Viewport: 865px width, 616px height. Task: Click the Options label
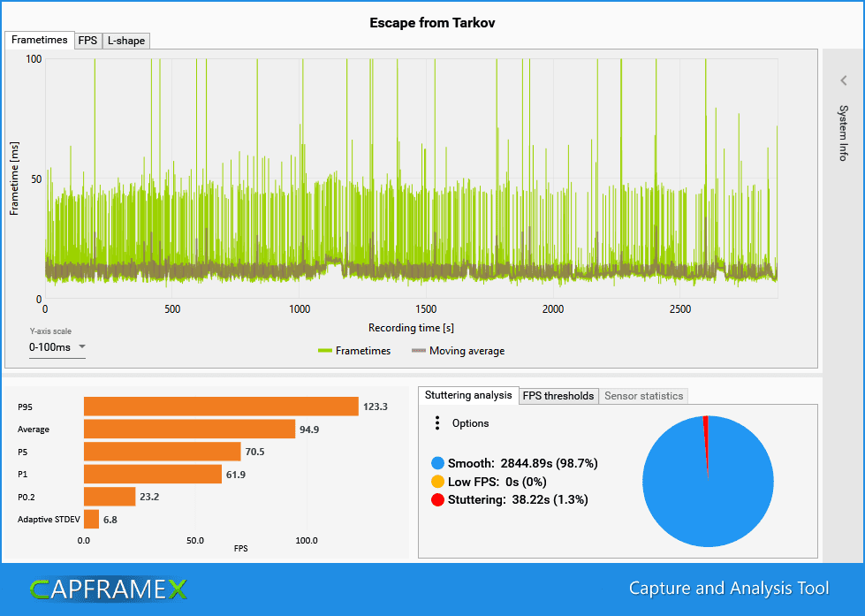(x=471, y=423)
